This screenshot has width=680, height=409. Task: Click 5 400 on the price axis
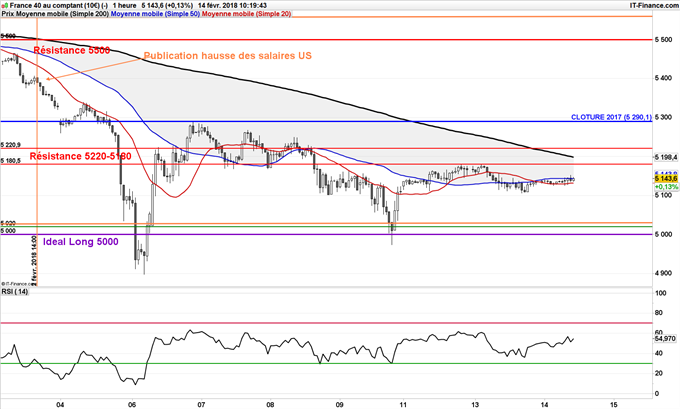pos(664,78)
